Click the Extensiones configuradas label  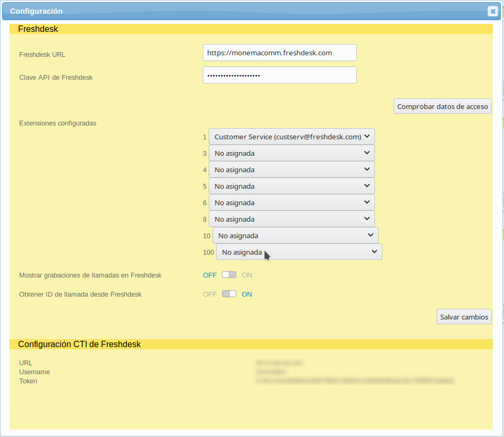57,123
